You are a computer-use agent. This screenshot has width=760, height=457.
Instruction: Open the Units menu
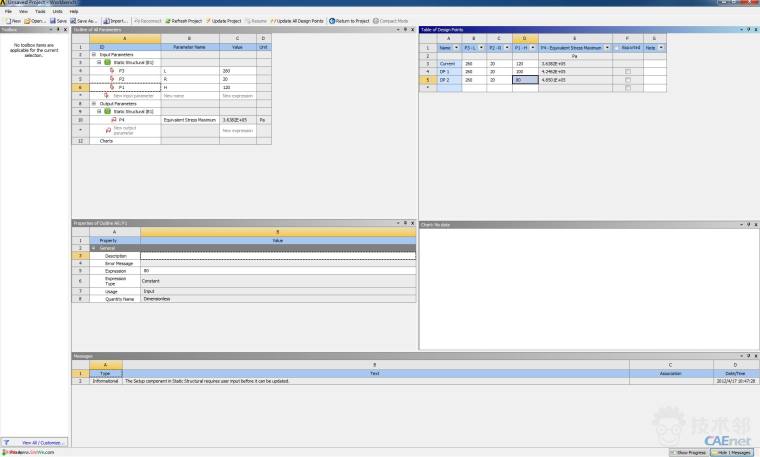tap(57, 11)
